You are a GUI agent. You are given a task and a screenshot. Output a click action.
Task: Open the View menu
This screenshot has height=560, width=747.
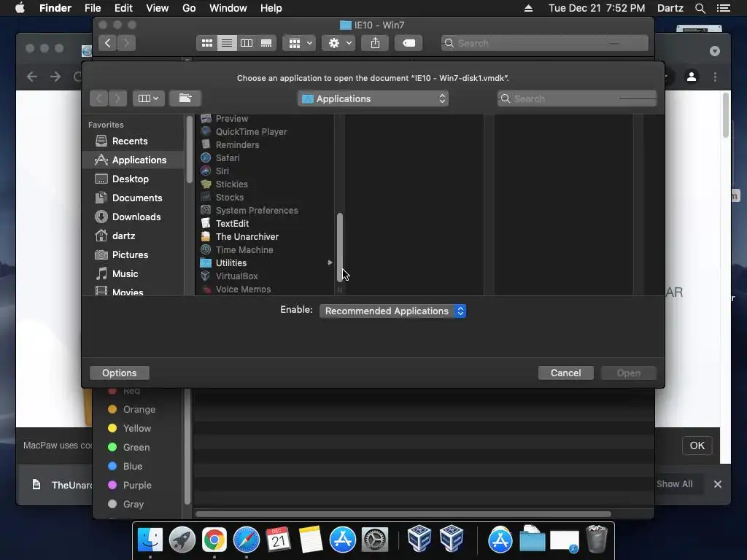[158, 8]
